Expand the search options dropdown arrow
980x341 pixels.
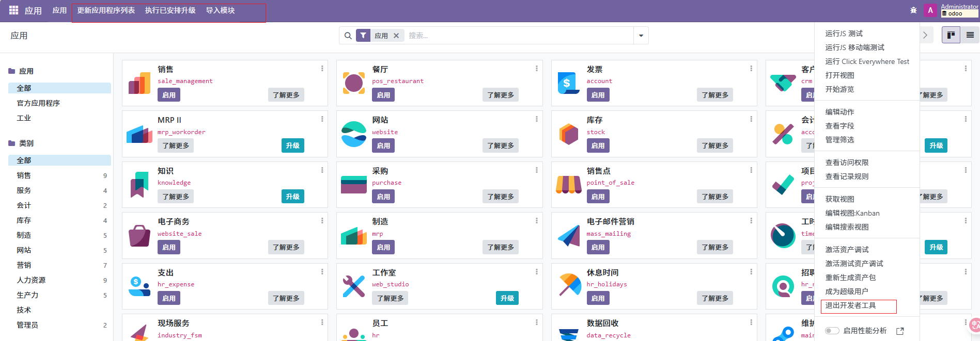[641, 36]
